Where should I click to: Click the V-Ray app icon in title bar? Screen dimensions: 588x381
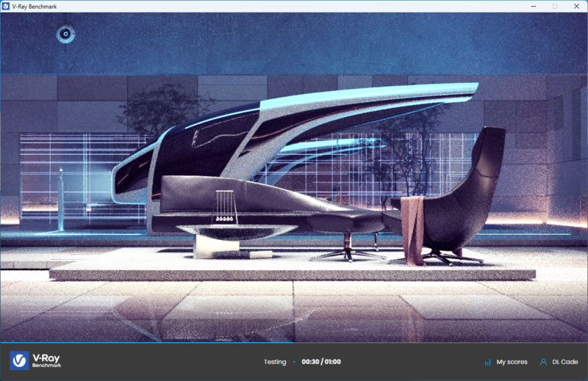[x=7, y=6]
